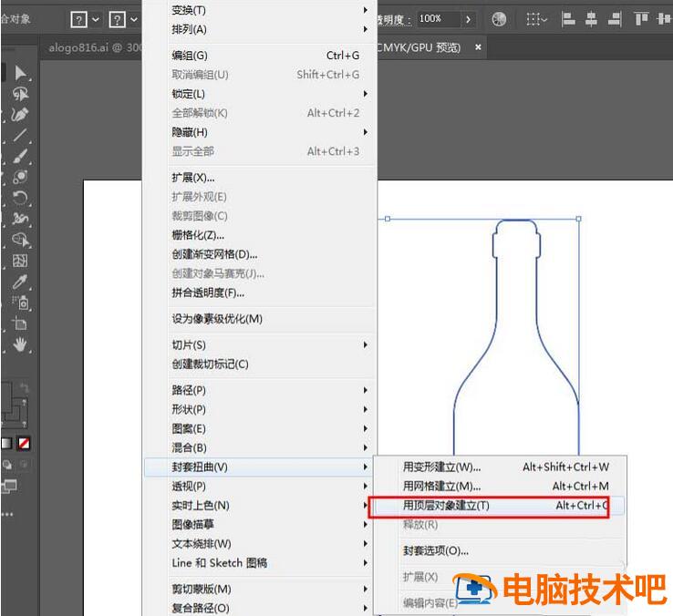Choose 封套选项(O)... in submenu
Screen dimensions: 673x616
tap(500, 550)
